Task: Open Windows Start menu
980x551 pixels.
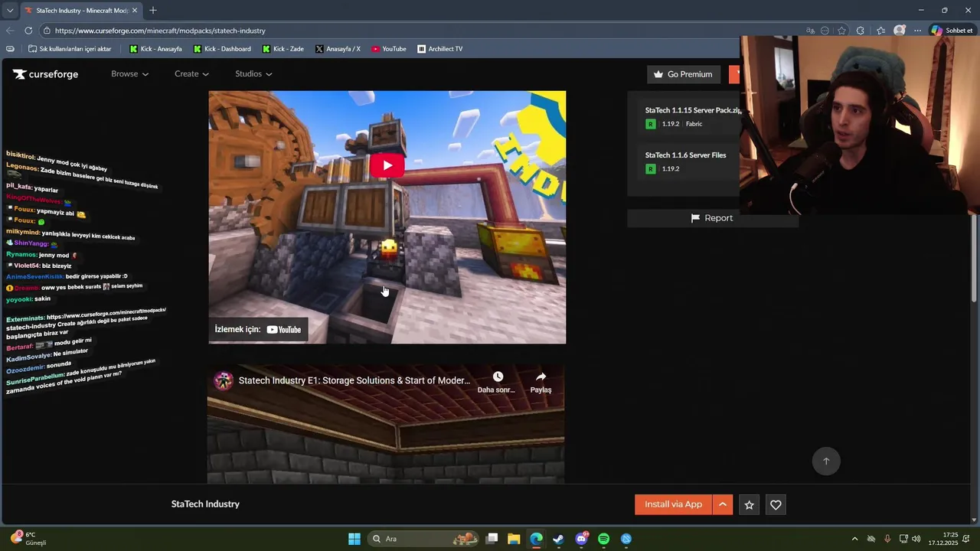Action: pyautogui.click(x=354, y=539)
